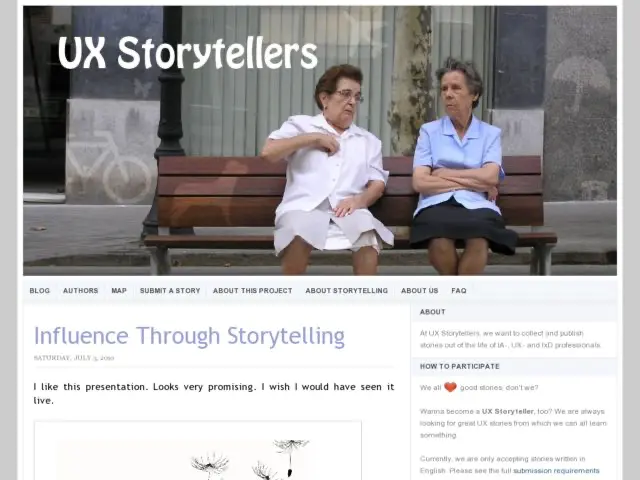
Task: Open the dandelion presentation thumbnail
Action: click(x=198, y=451)
